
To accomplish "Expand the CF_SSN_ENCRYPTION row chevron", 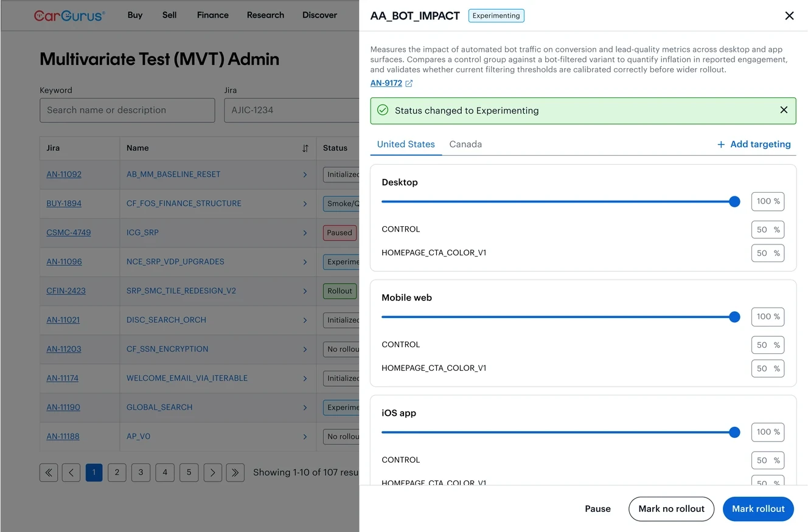I will pos(305,349).
